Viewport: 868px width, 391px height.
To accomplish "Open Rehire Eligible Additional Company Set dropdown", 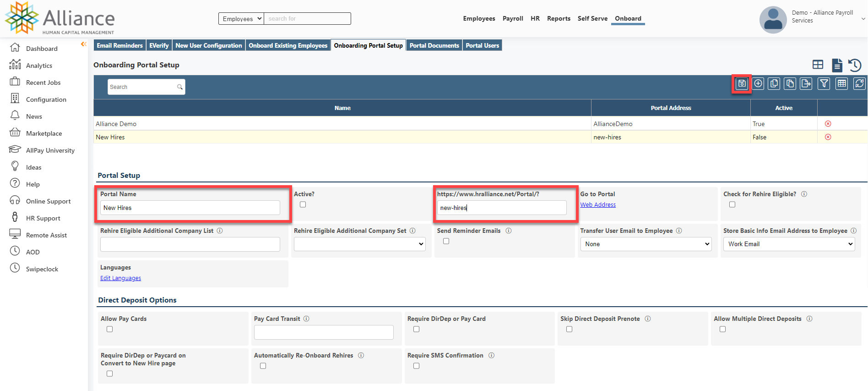I will point(360,244).
